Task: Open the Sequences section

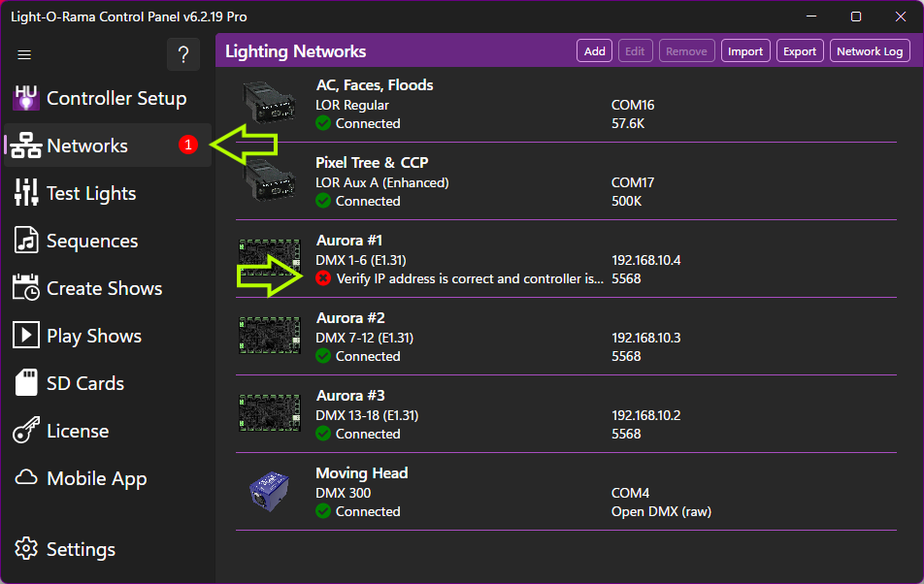Action: pos(92,240)
